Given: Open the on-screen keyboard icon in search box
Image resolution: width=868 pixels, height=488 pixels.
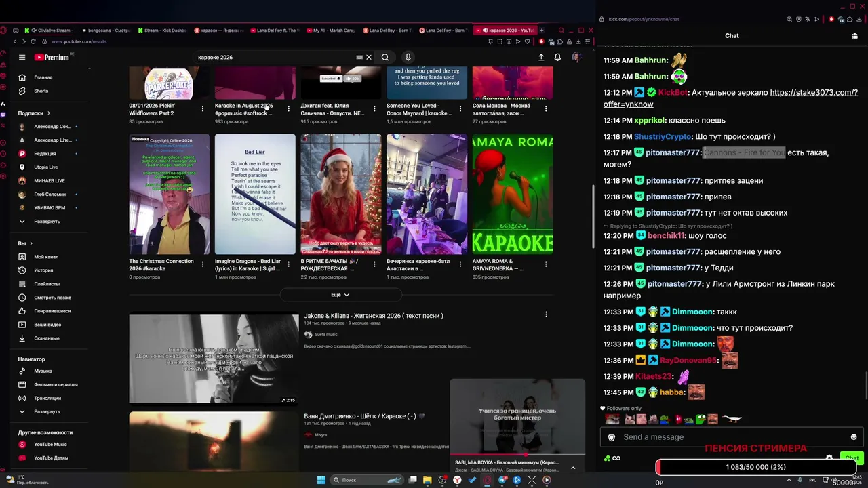Looking at the screenshot, I should point(359,57).
